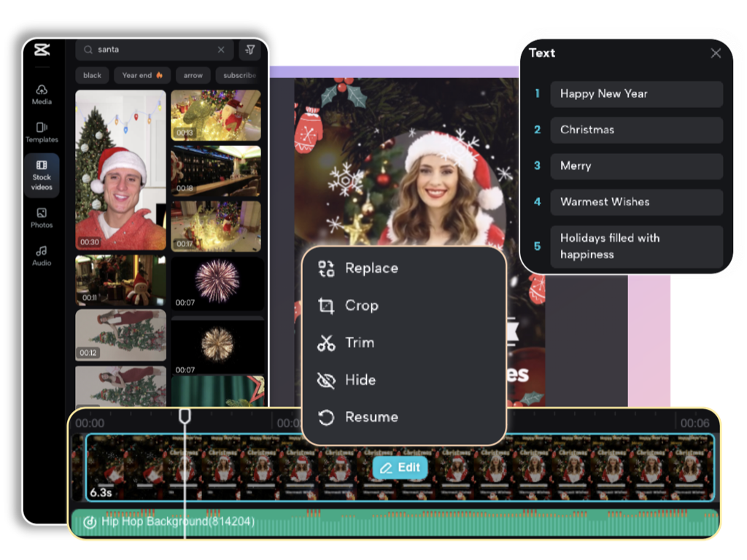
Task: Click the search magnifier icon
Action: tap(88, 50)
